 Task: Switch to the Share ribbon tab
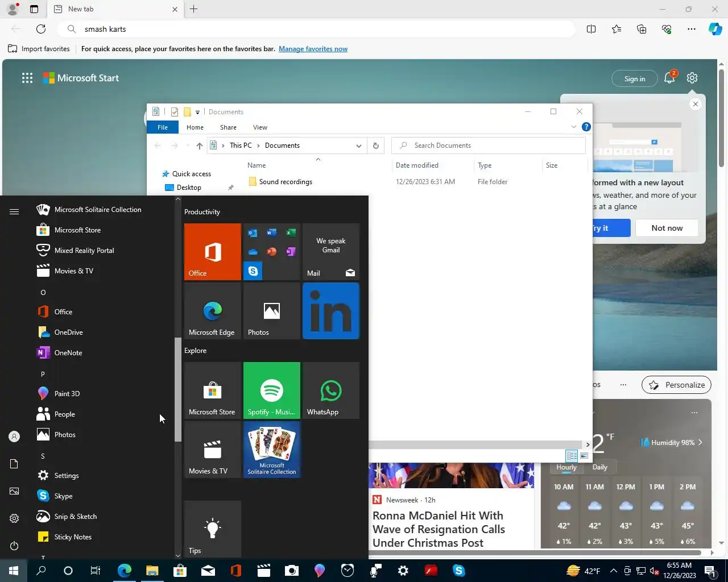pos(228,127)
